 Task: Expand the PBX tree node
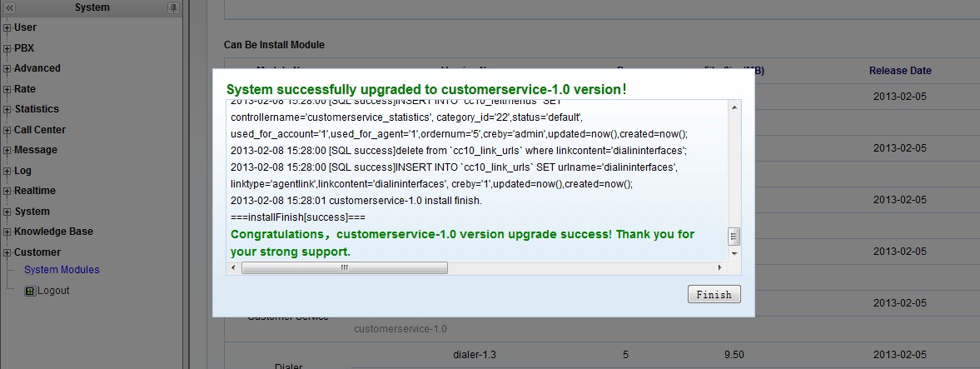(x=7, y=49)
